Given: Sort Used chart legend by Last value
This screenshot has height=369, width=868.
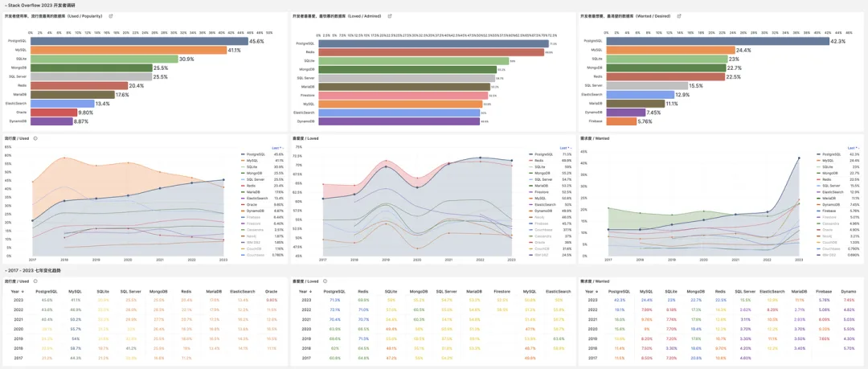Looking at the screenshot, I should coord(278,148).
